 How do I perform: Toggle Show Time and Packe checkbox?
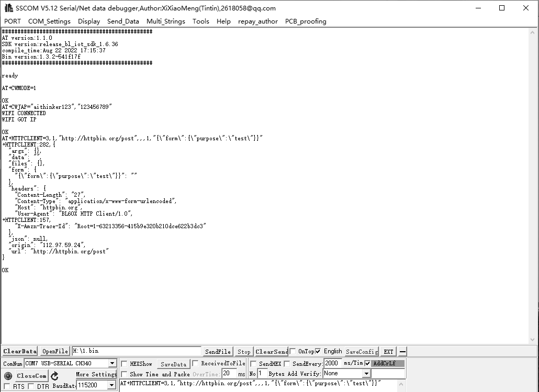(x=125, y=374)
